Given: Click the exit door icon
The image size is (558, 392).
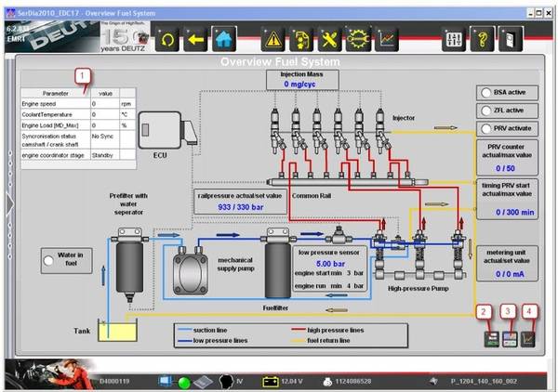Looking at the screenshot, I should pos(512,38).
